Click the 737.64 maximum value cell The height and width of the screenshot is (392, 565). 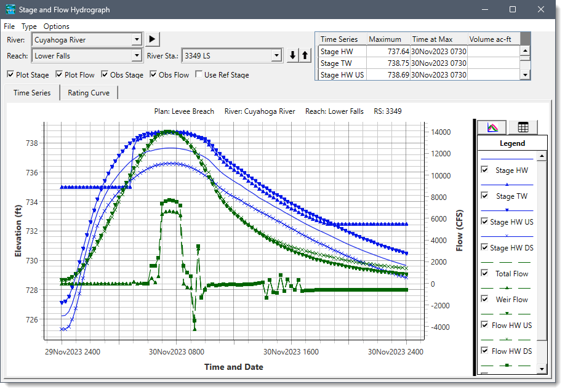pos(388,52)
